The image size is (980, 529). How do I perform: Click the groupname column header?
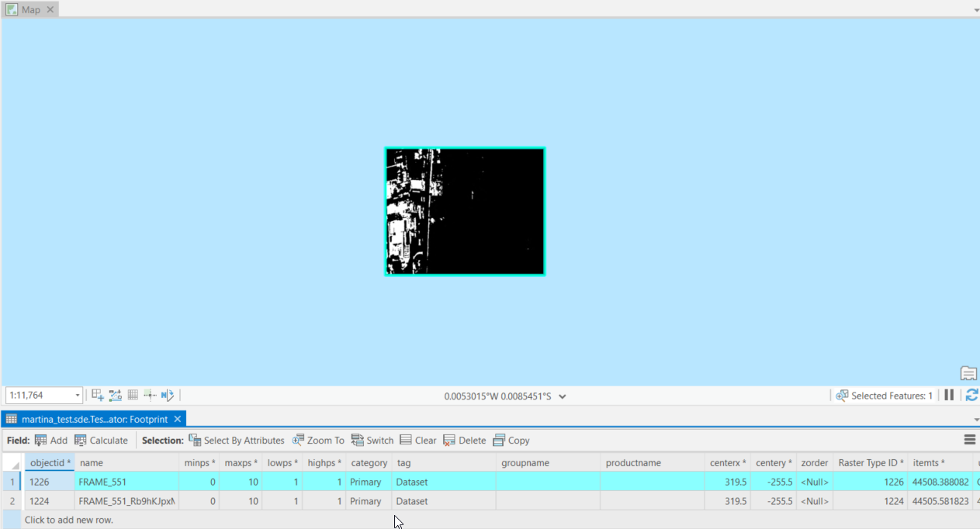click(548, 462)
